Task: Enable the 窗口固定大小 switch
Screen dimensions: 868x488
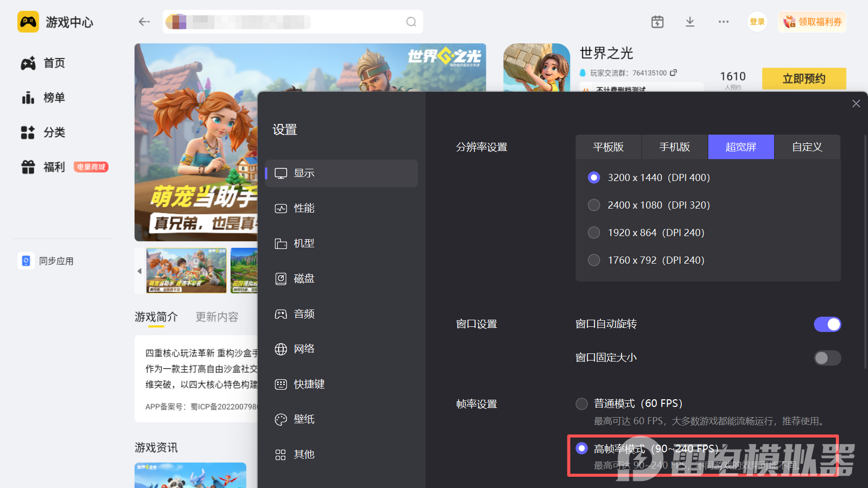Action: [x=827, y=358]
